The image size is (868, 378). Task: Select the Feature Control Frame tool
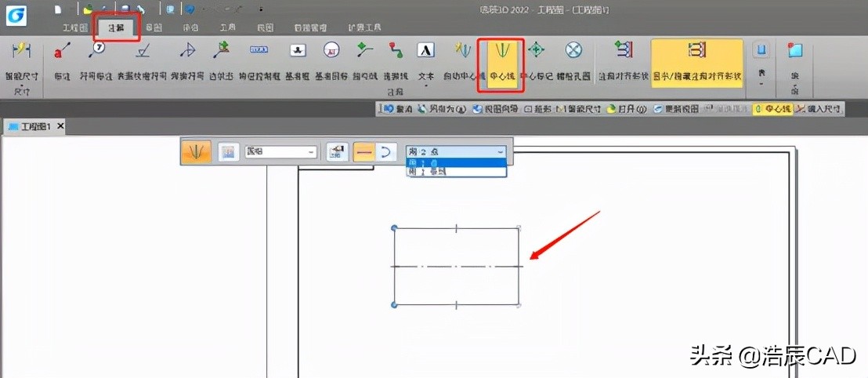pyautogui.click(x=259, y=62)
